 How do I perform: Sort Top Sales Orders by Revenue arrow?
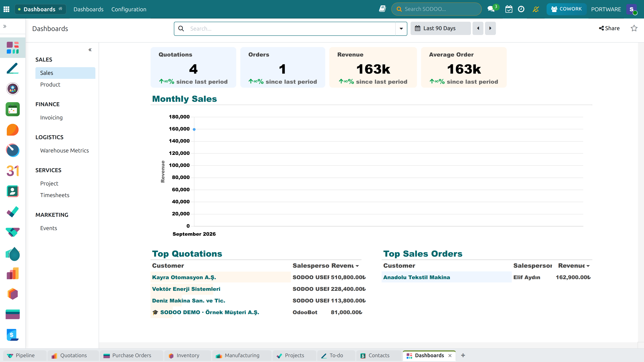click(x=588, y=266)
